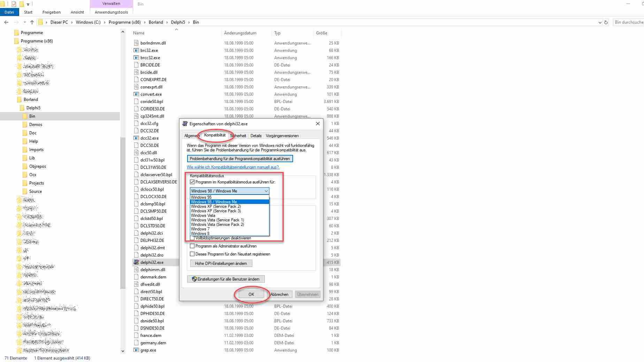Click the Bin folder icon in tree

(x=25, y=116)
